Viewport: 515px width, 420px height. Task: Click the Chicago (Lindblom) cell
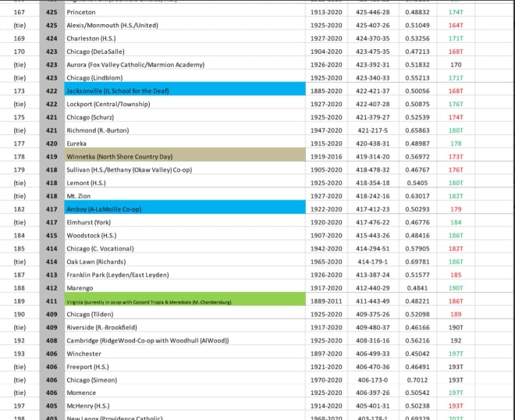pyautogui.click(x=185, y=78)
